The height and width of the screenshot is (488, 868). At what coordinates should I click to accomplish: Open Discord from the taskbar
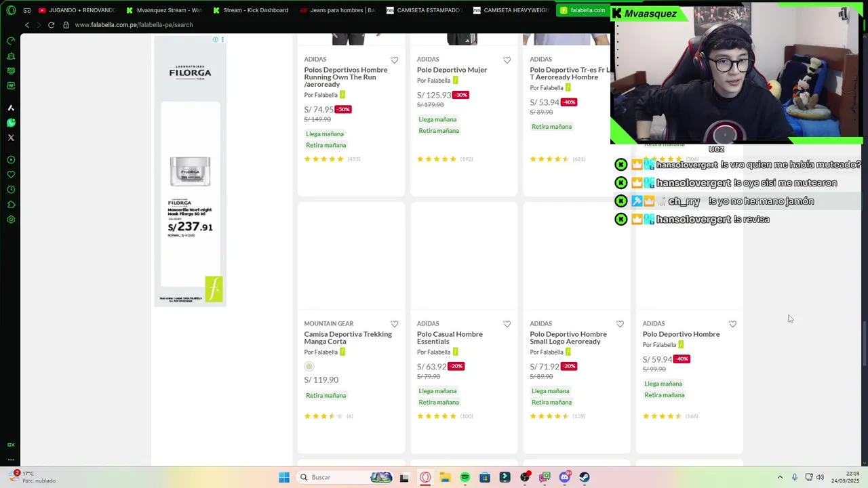[565, 477]
